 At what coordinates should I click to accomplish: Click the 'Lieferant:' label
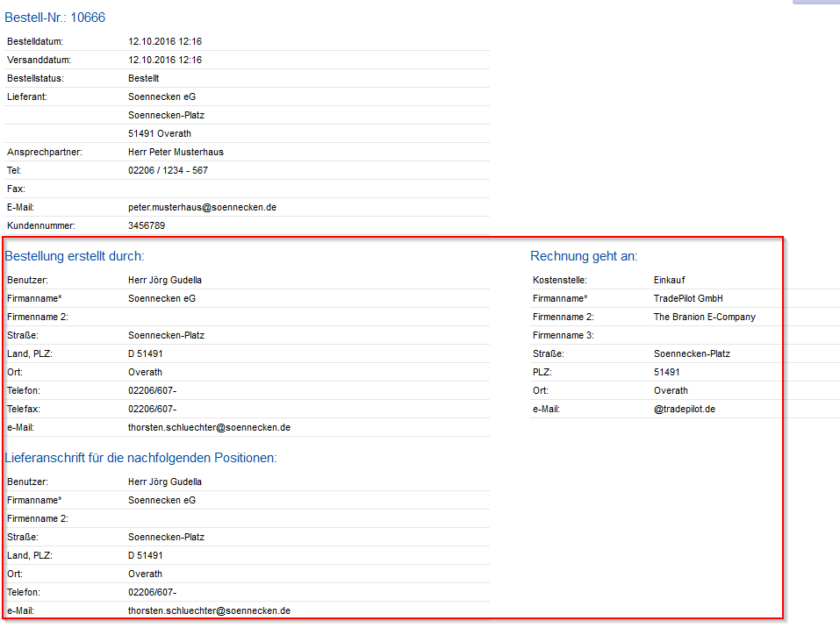27,96
